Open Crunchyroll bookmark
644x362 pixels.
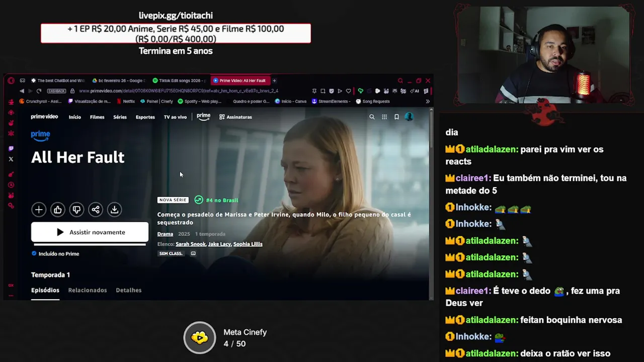pos(40,101)
